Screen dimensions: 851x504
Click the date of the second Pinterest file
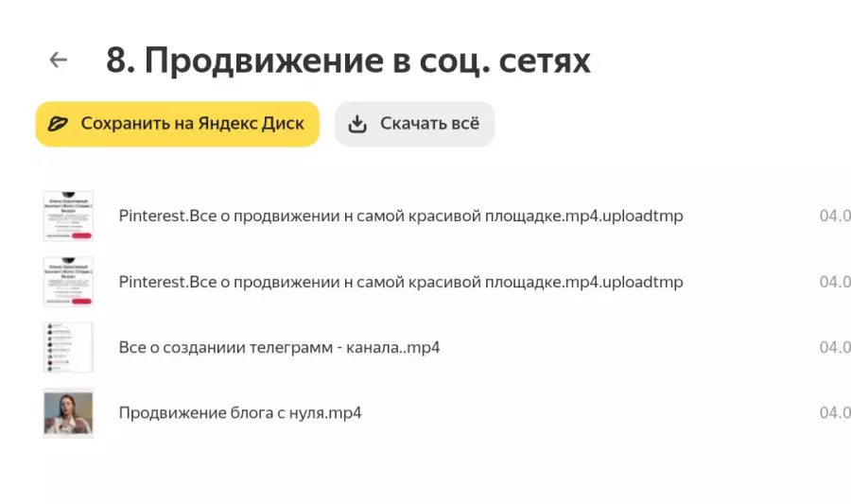tap(835, 282)
